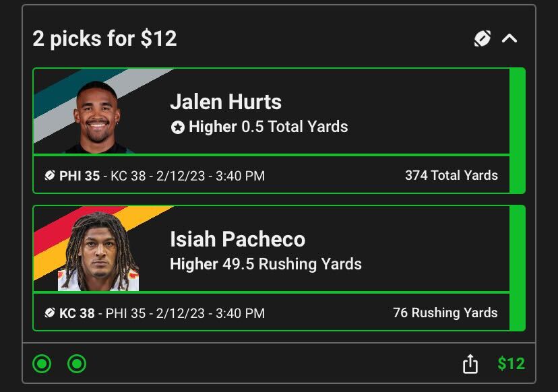Click the football icon next to KC 38

pyautogui.click(x=50, y=313)
